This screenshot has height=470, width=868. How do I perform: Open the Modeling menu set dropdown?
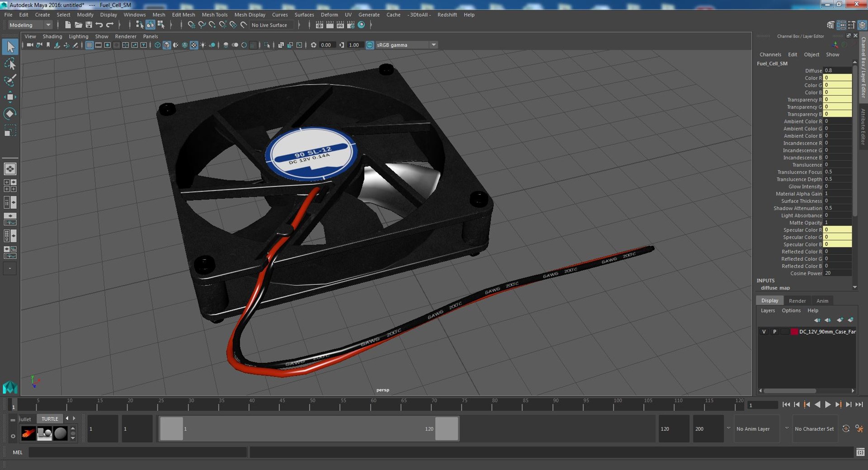click(30, 25)
